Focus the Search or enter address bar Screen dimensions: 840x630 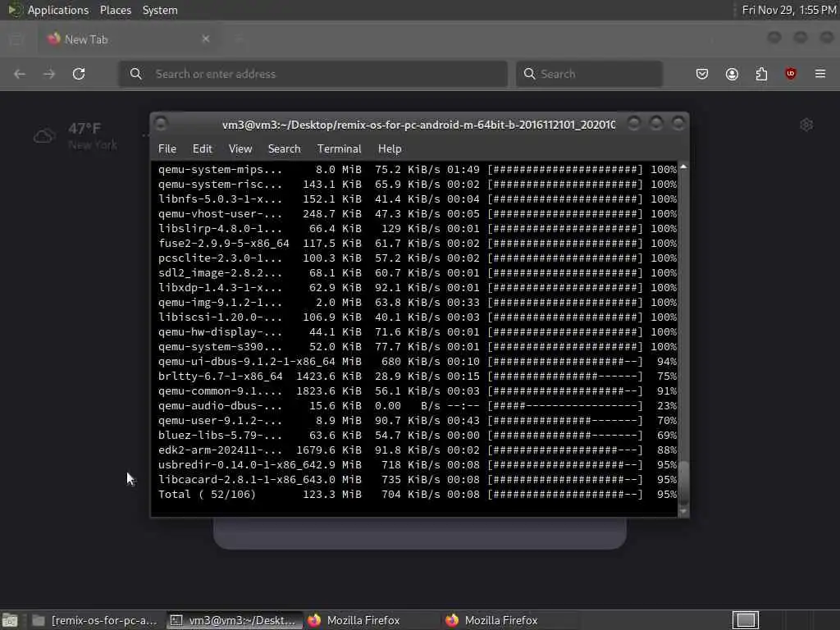point(313,74)
